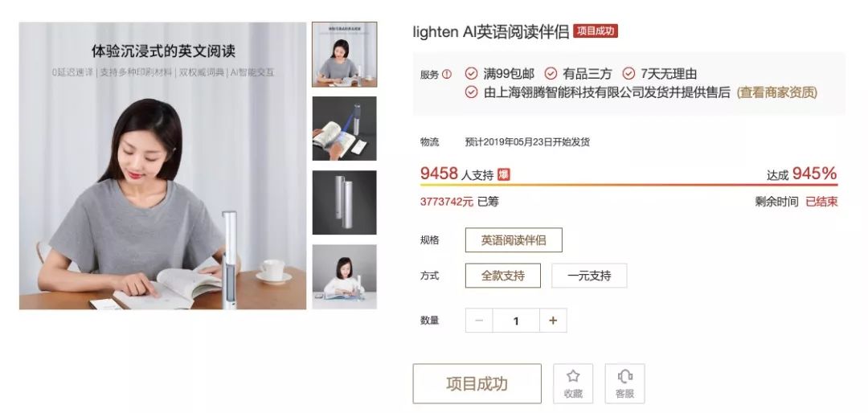This screenshot has width=868, height=413.
Task: Select the thumbnail of two silver devices
Action: 344,202
